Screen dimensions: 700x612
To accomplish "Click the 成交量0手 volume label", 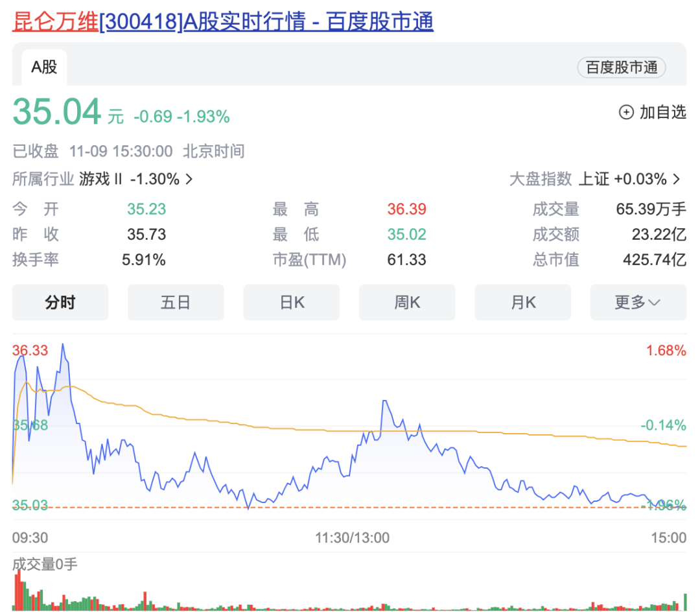I will pyautogui.click(x=45, y=564).
